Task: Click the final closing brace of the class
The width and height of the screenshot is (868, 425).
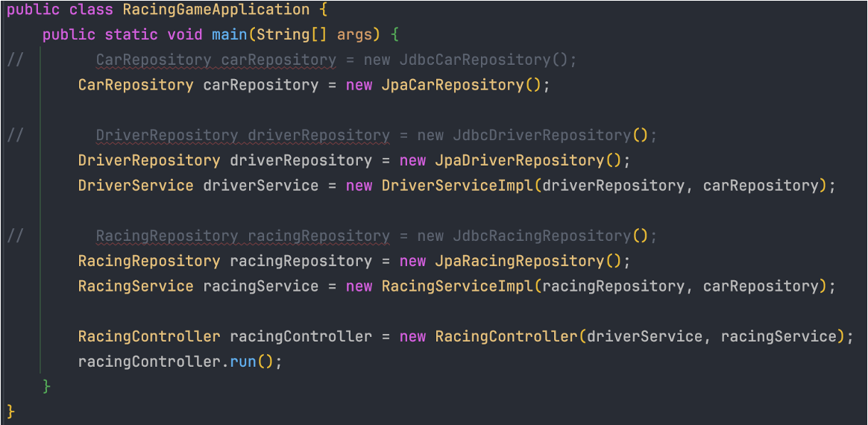Action: [x=11, y=412]
